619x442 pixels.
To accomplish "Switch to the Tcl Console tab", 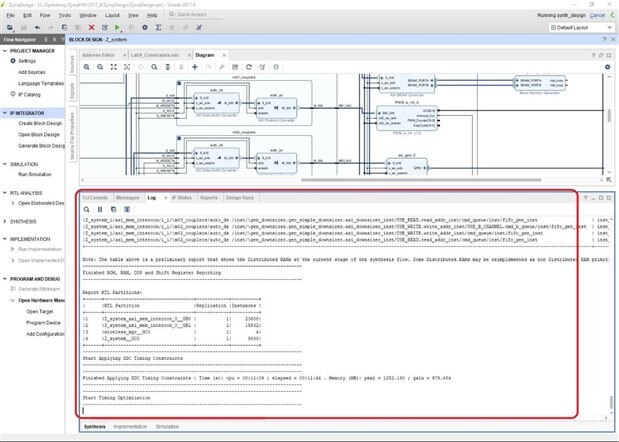I will coord(95,198).
